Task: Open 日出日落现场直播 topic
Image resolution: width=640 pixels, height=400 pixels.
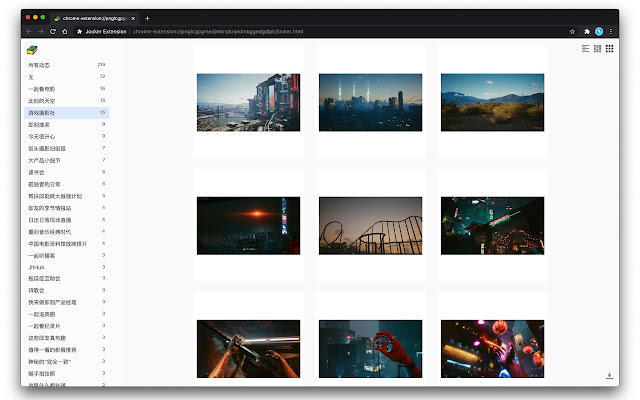Action: pyautogui.click(x=67, y=220)
